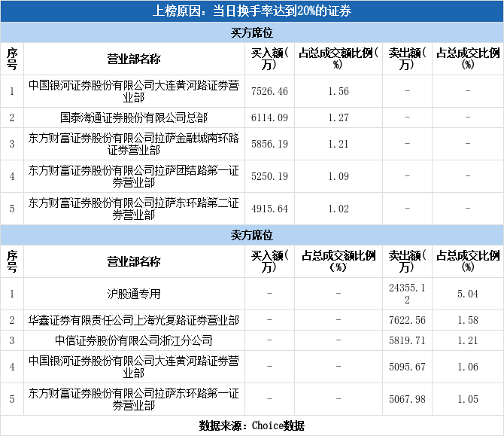Click the sell amount 7622.56
Screen dimensions: 504x436
tap(407, 320)
